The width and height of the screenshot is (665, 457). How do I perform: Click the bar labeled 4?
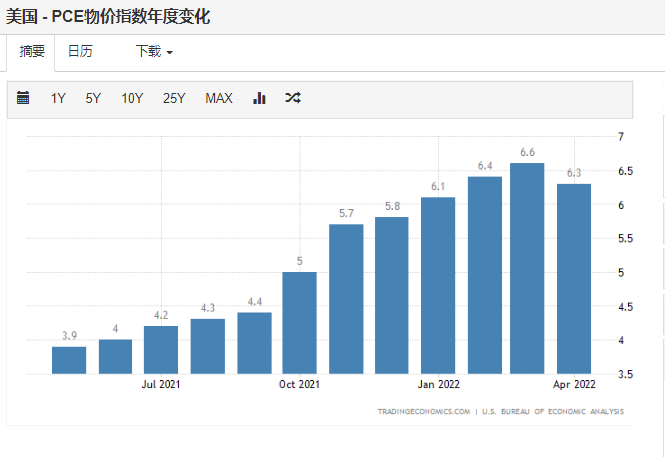click(115, 357)
